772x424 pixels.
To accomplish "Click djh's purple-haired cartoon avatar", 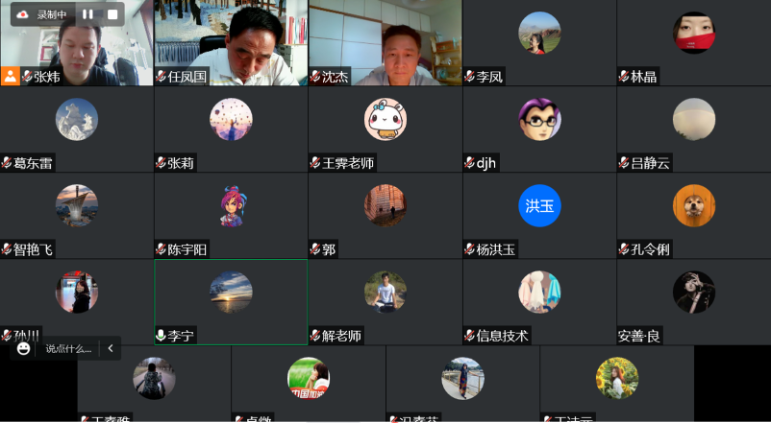I will [x=540, y=119].
